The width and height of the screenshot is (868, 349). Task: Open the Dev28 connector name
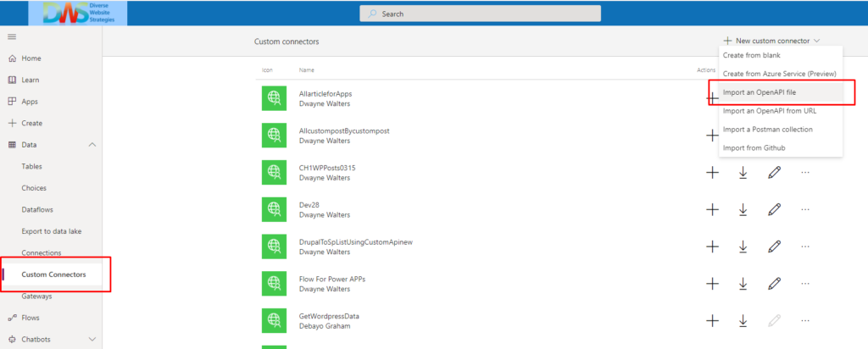pos(309,205)
